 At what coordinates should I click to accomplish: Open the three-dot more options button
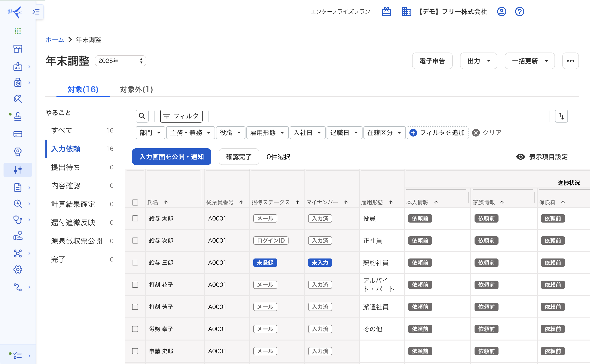pos(570,61)
